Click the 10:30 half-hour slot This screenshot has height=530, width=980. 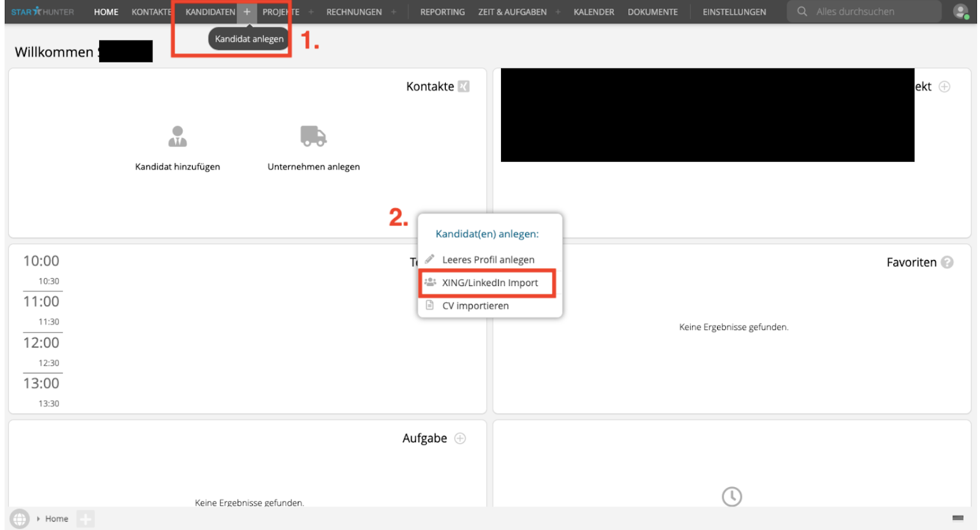pos(49,281)
